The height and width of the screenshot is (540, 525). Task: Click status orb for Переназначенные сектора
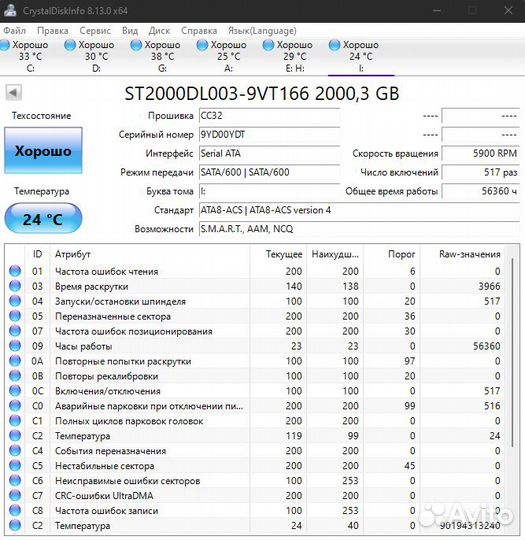coord(15,316)
